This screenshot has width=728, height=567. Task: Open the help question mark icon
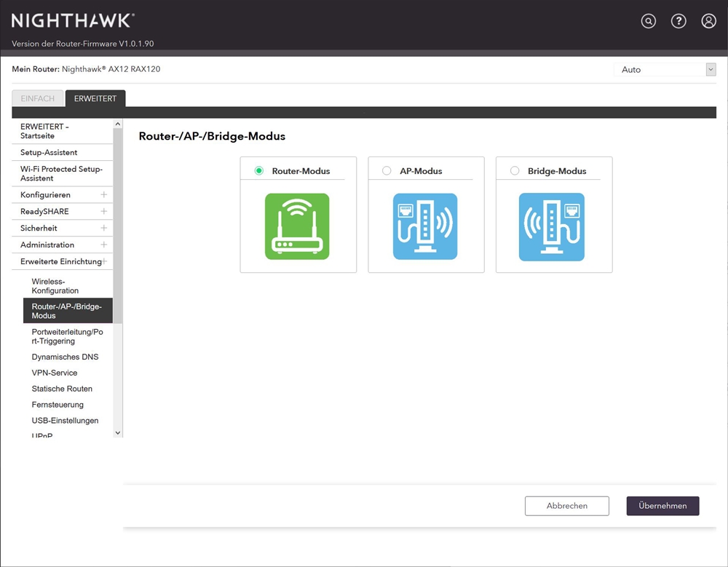point(678,21)
